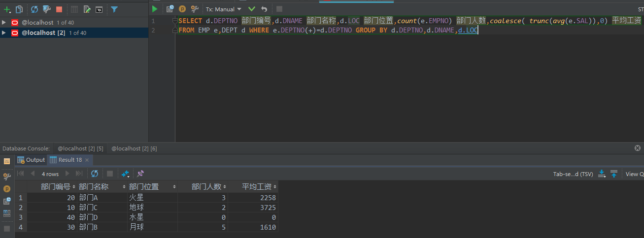Click cell 2258 in 平均工资 column
This screenshot has height=238, width=644.
[x=253, y=198]
